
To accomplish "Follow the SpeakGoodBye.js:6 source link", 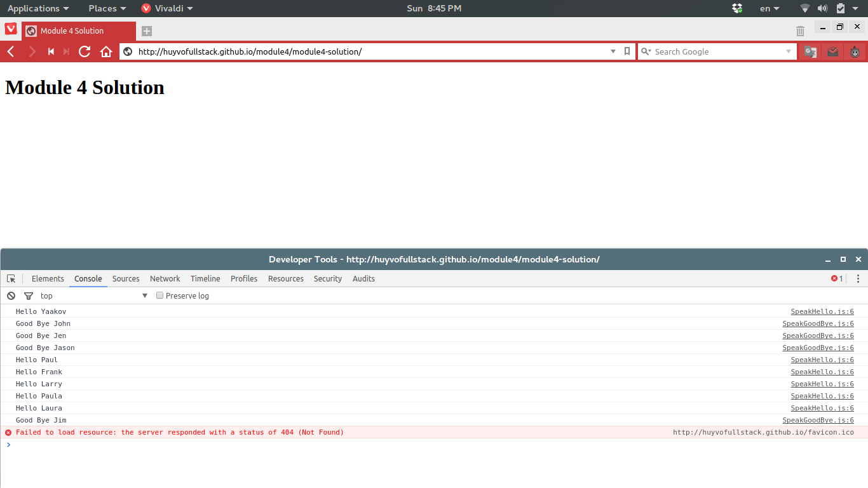I will 817,323.
